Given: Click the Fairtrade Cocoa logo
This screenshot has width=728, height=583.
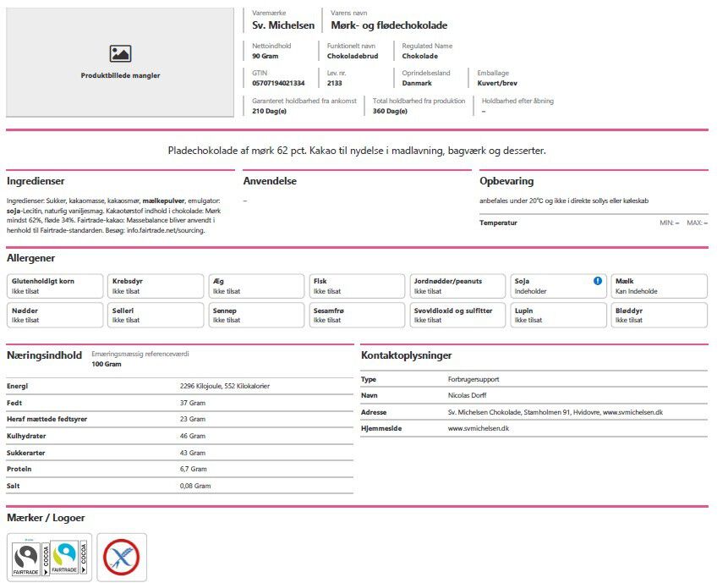Looking at the screenshot, I should tap(49, 558).
